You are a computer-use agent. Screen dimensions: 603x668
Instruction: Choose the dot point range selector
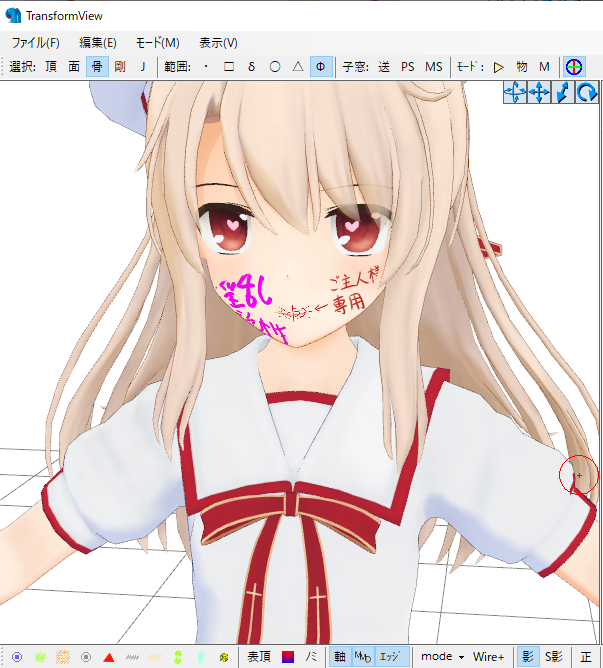206,67
